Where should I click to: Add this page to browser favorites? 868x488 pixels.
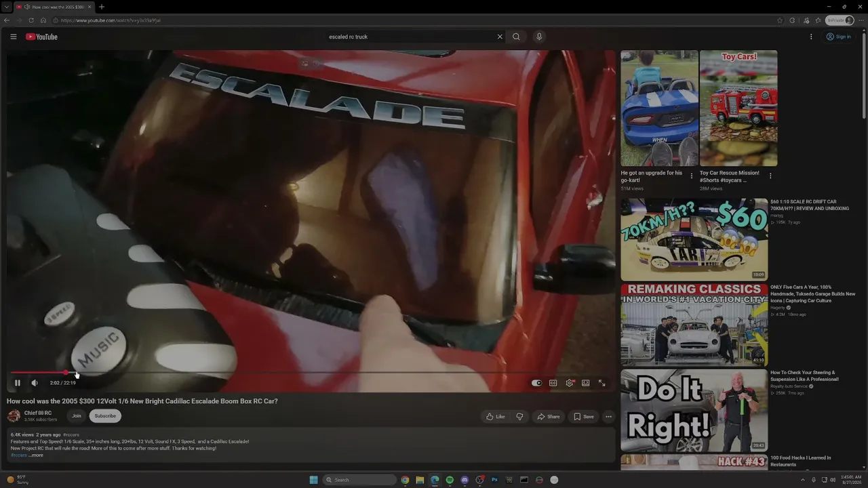(780, 20)
